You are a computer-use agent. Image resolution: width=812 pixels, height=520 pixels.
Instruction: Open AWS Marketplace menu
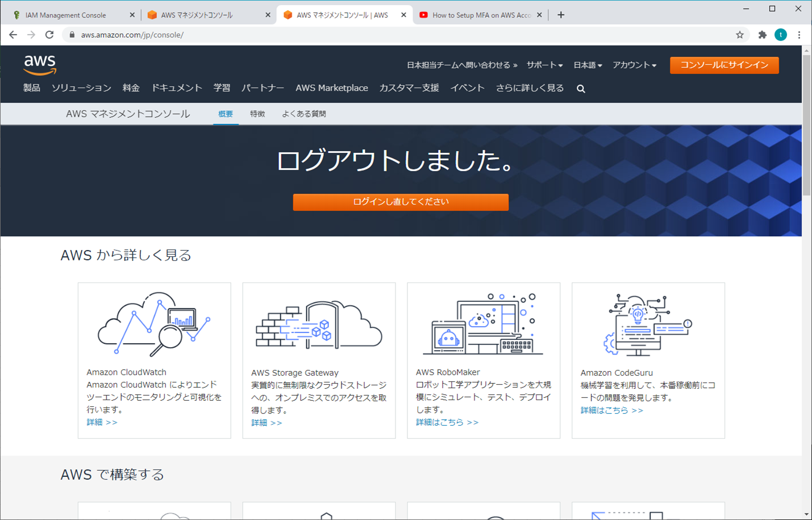332,88
